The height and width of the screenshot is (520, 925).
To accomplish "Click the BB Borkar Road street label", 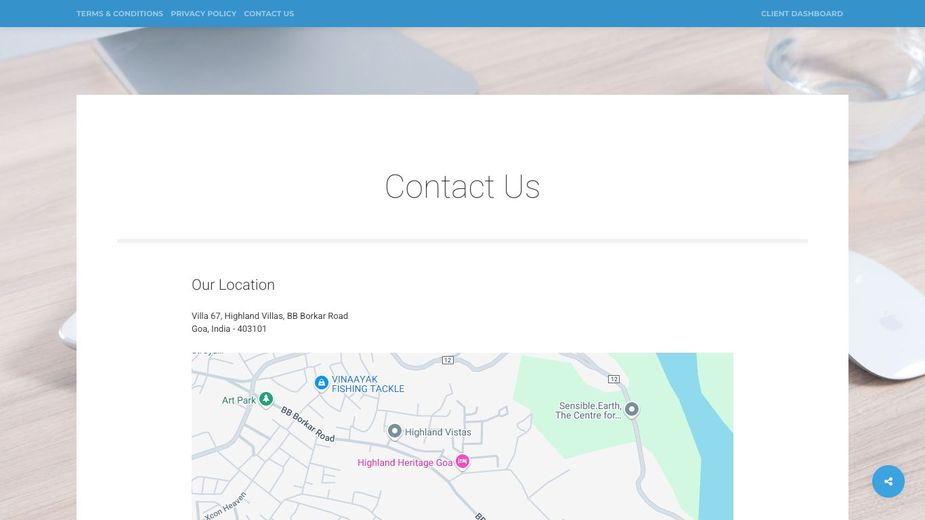I will 307,424.
